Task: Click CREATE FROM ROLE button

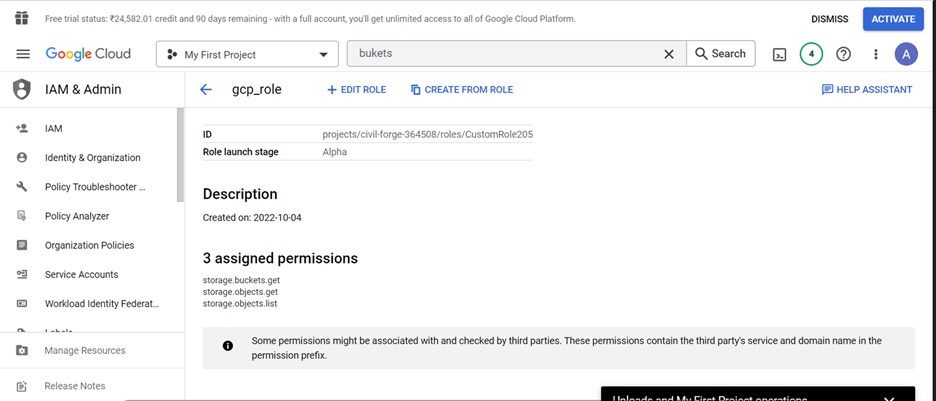Action: (x=461, y=89)
